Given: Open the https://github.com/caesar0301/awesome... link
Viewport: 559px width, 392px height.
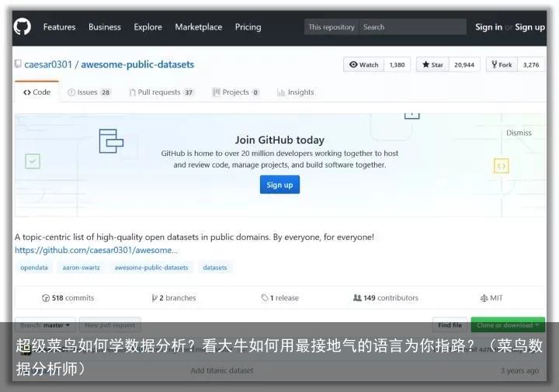Looking at the screenshot, I should (x=96, y=250).
